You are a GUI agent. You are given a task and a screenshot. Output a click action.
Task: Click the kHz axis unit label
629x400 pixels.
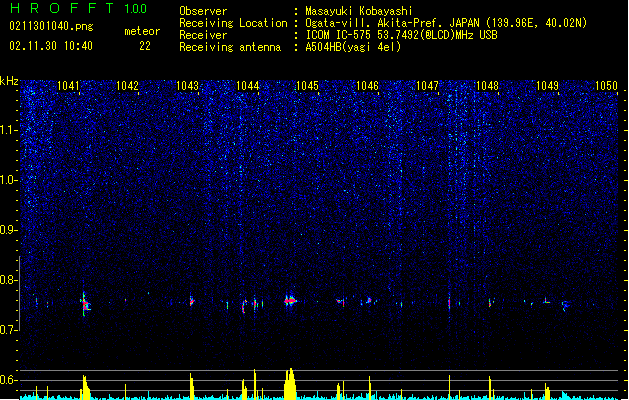[x=9, y=81]
